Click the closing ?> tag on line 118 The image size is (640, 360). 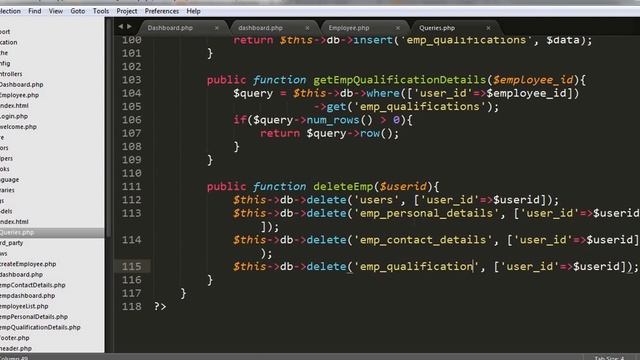(160, 307)
